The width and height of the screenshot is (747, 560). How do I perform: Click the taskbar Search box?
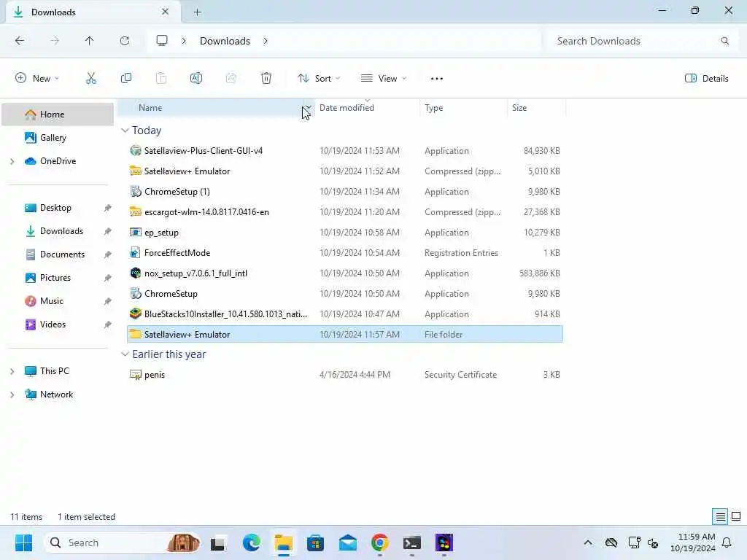[122, 542]
